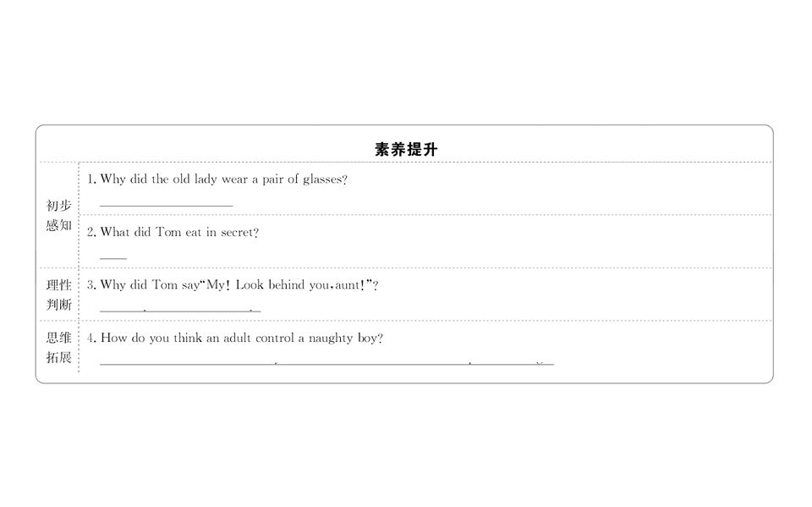This screenshot has height=507, width=812.
Task: Click the answer blank under question 3
Action: [179, 311]
